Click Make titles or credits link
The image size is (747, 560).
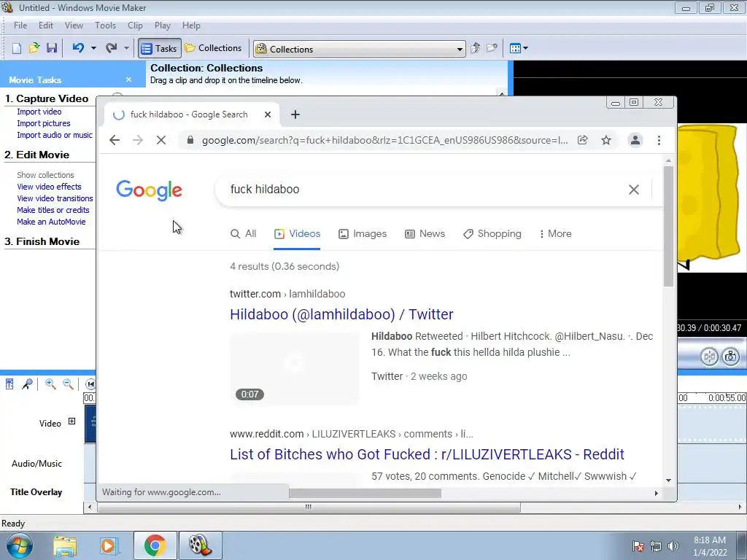coord(53,210)
